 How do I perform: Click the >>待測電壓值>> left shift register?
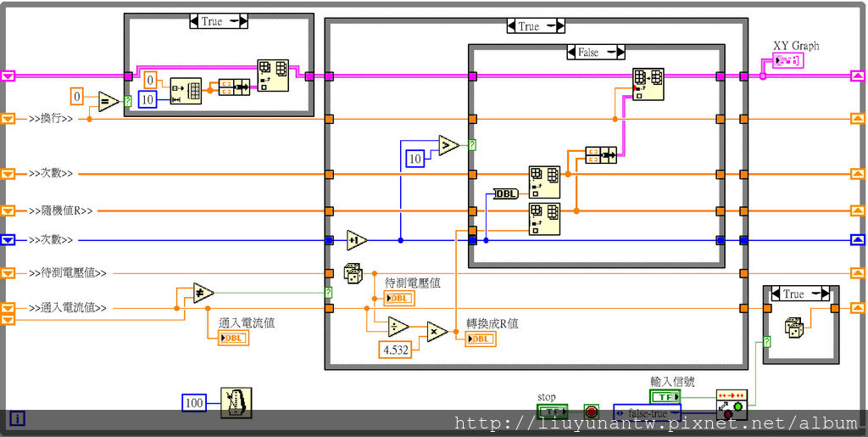click(8, 273)
